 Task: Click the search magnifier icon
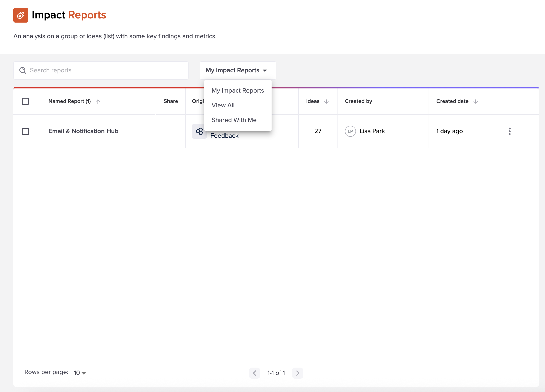tap(23, 70)
